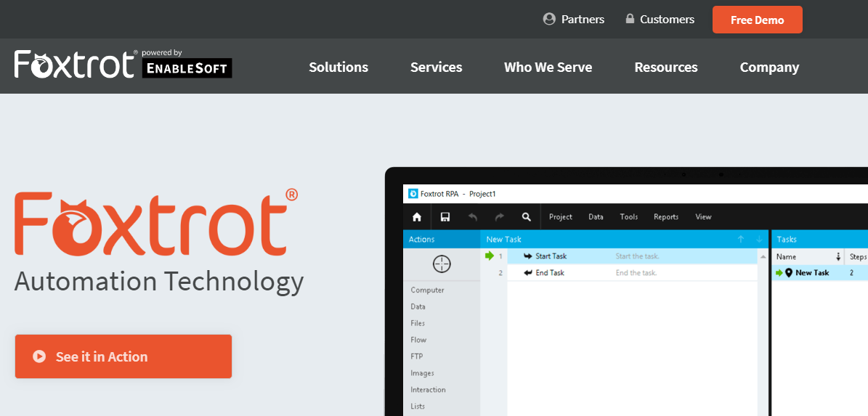Click the Undo arrow icon

[x=473, y=216]
